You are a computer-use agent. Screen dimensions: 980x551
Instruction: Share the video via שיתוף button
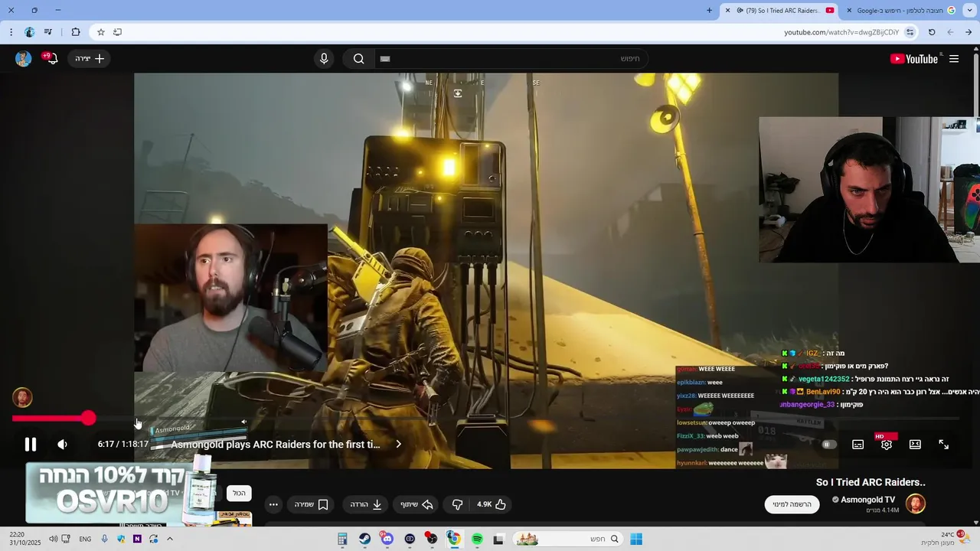click(417, 504)
